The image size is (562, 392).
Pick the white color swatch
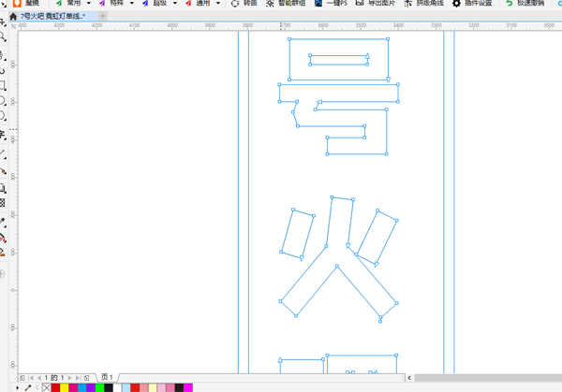pyautogui.click(x=117, y=387)
